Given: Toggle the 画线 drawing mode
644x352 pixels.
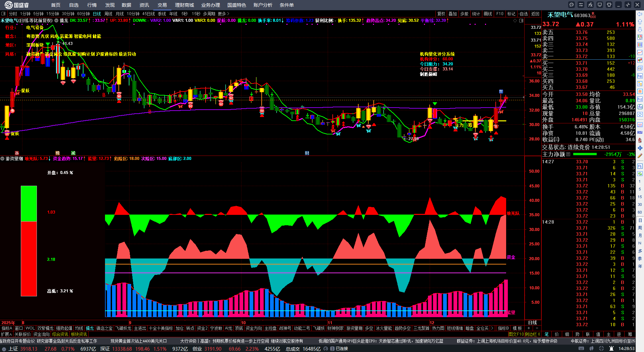Looking at the screenshot, I should tap(488, 14).
